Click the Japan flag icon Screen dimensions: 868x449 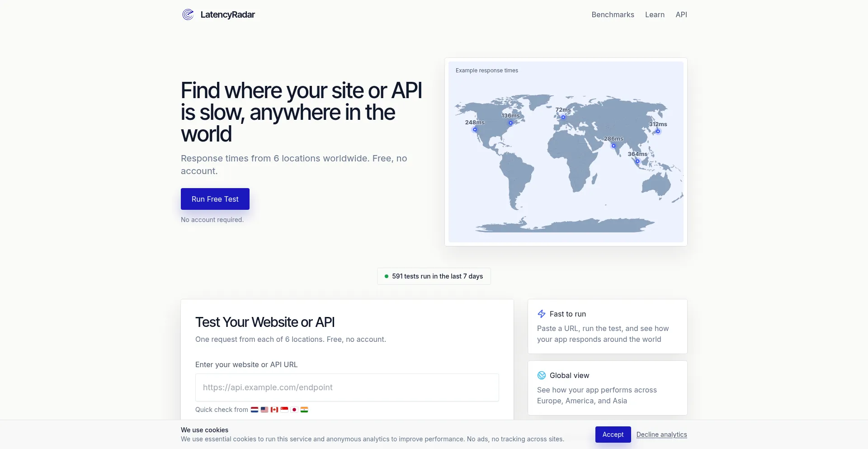click(x=294, y=410)
